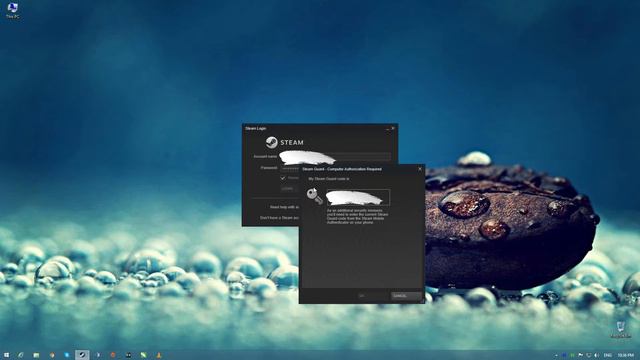This screenshot has width=640, height=360.
Task: Show hidden system tray icons arrow
Action: pyautogui.click(x=556, y=356)
